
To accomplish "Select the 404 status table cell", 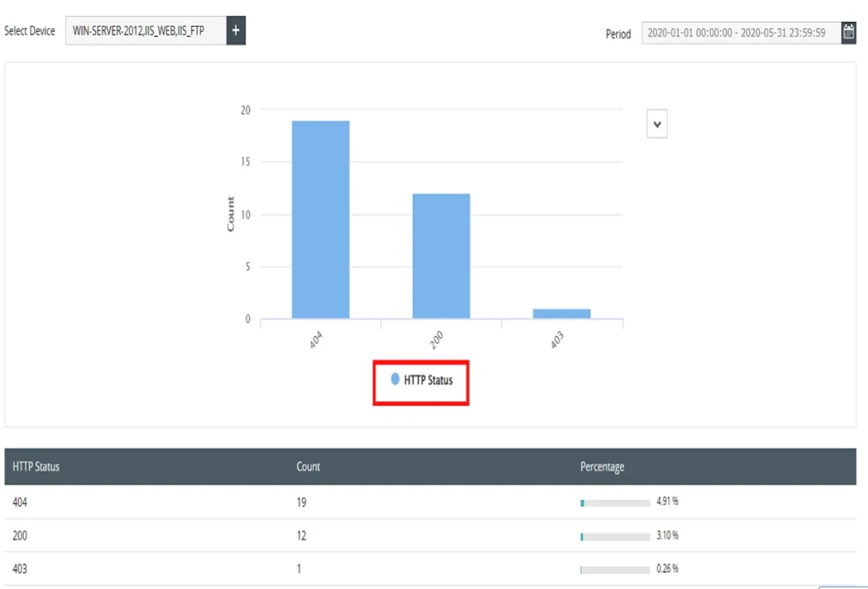I will [x=20, y=502].
